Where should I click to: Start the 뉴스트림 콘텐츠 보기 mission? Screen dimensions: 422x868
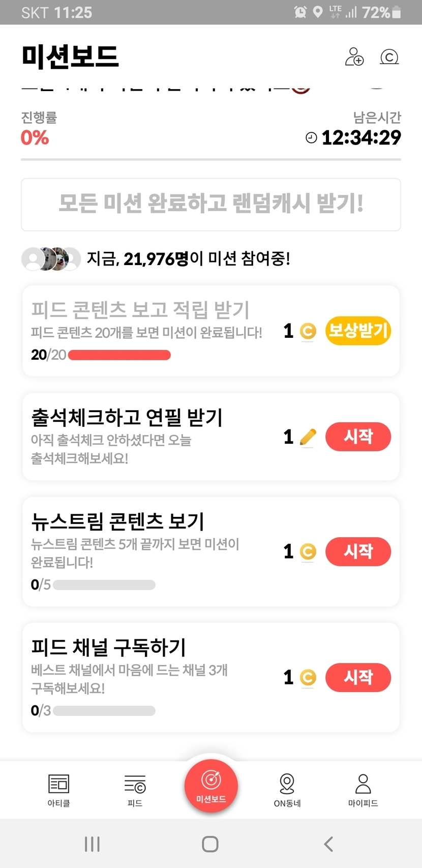click(x=358, y=551)
